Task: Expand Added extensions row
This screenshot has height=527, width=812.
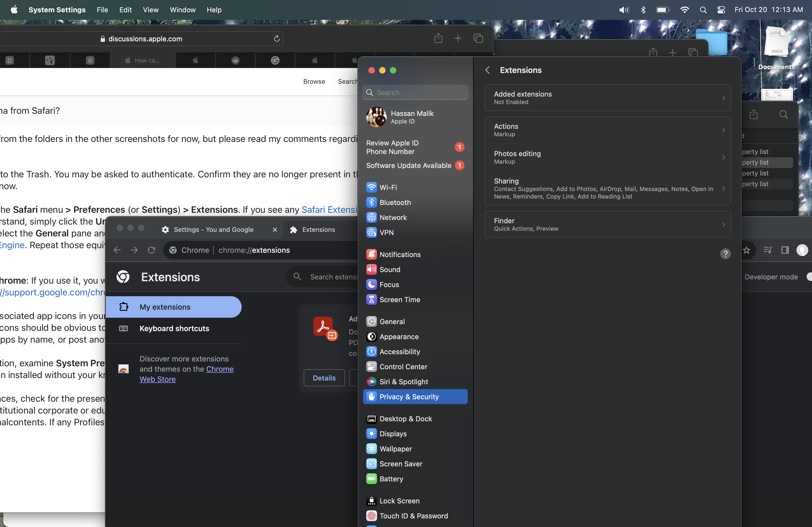Action: [607, 98]
